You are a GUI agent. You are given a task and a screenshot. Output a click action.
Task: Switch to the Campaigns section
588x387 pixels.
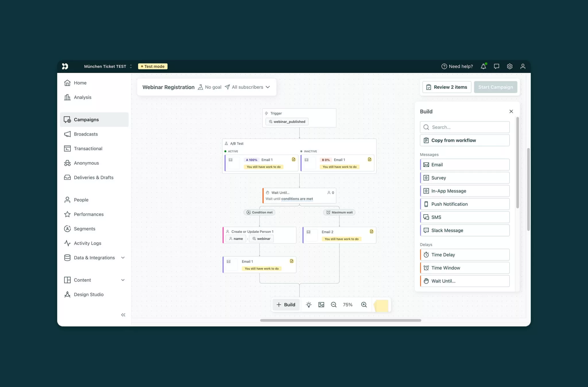[86, 120]
